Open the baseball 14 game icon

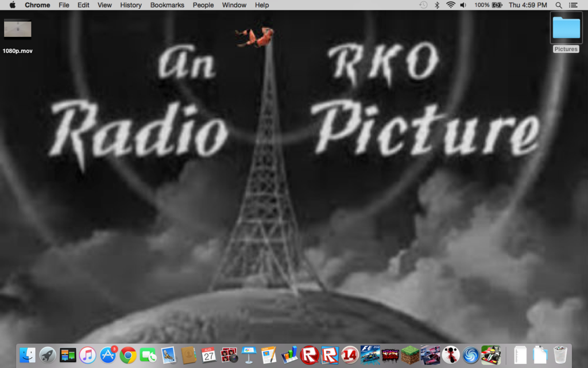click(x=350, y=355)
